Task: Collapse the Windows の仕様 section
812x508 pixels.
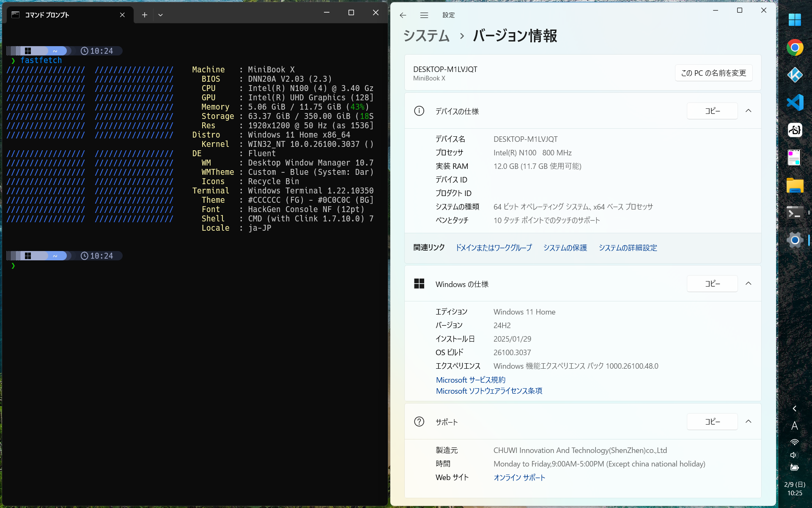Action: click(749, 284)
